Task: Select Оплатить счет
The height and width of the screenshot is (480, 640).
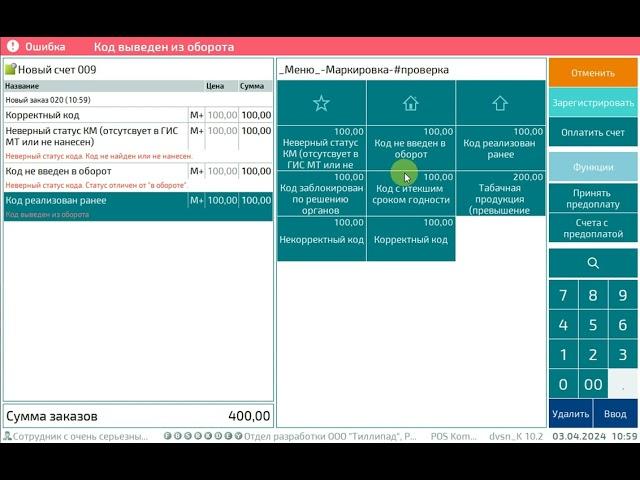Action: tap(593, 132)
